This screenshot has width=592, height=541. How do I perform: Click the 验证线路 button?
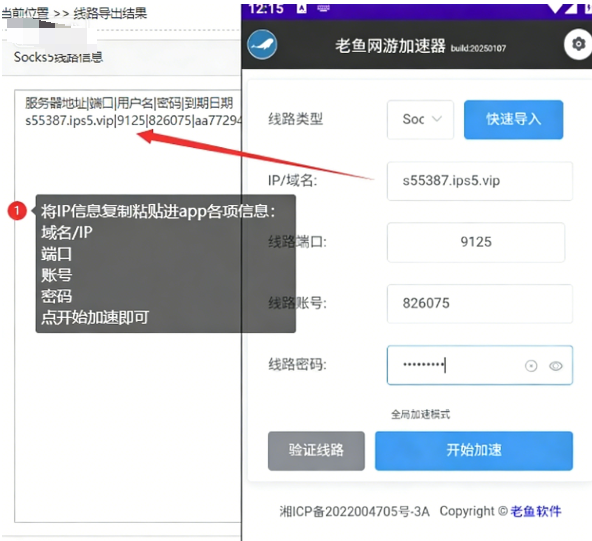coord(316,451)
